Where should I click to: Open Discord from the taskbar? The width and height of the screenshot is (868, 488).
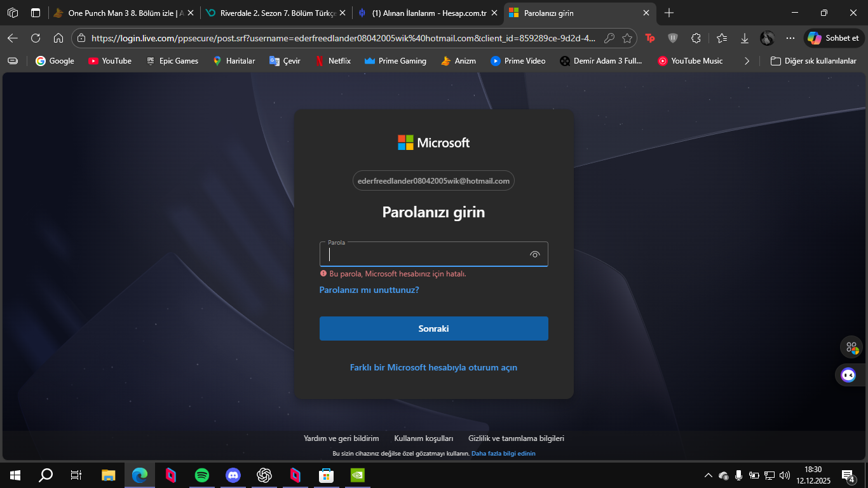(x=233, y=475)
